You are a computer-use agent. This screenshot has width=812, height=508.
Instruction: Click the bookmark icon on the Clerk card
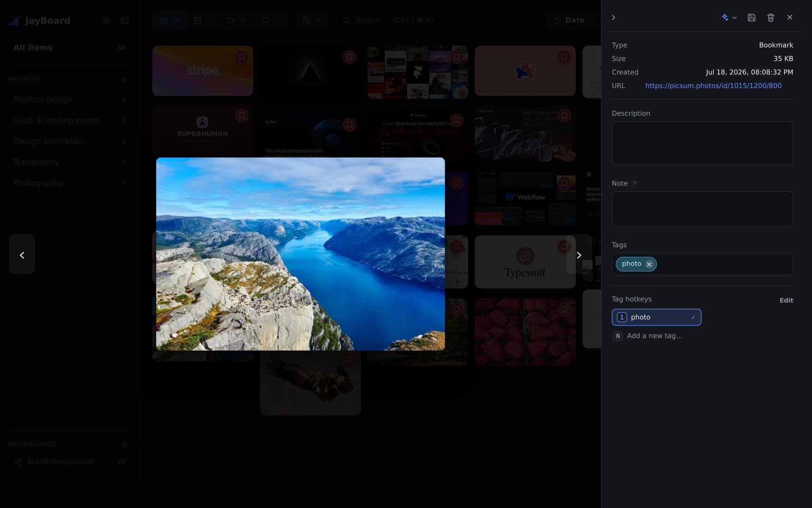pos(349,125)
